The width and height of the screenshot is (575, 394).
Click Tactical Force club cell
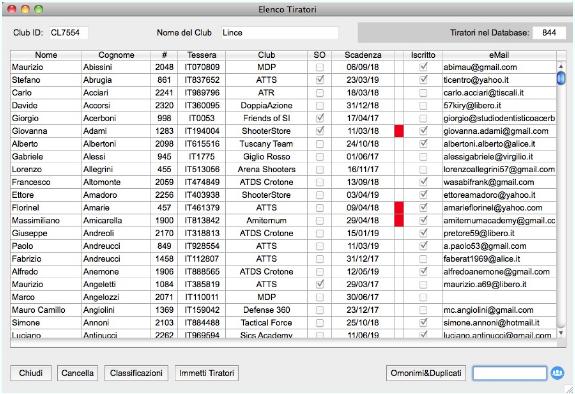(267, 323)
